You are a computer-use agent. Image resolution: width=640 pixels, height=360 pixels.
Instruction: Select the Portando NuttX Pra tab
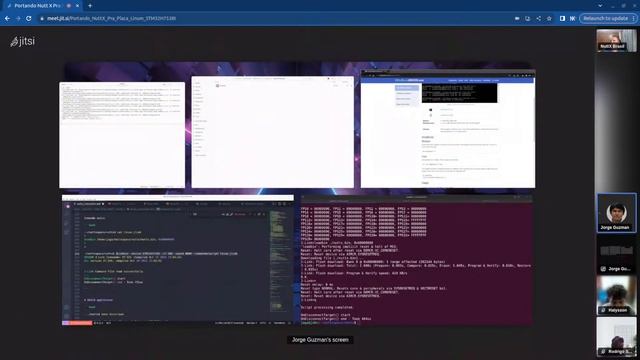[x=43, y=6]
